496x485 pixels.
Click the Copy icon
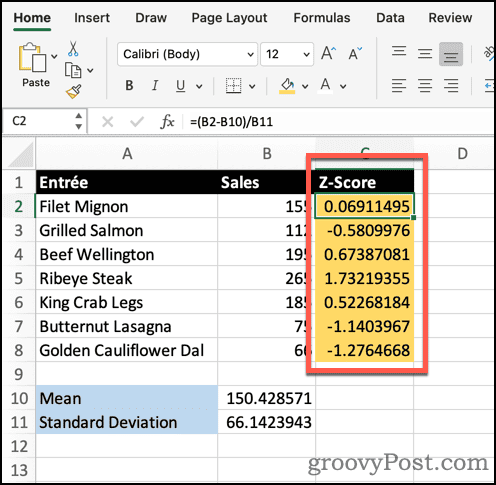pyautogui.click(x=73, y=70)
